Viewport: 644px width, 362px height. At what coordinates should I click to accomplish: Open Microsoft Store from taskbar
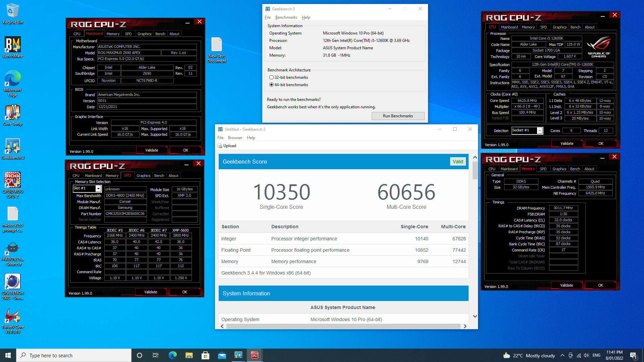click(x=205, y=355)
